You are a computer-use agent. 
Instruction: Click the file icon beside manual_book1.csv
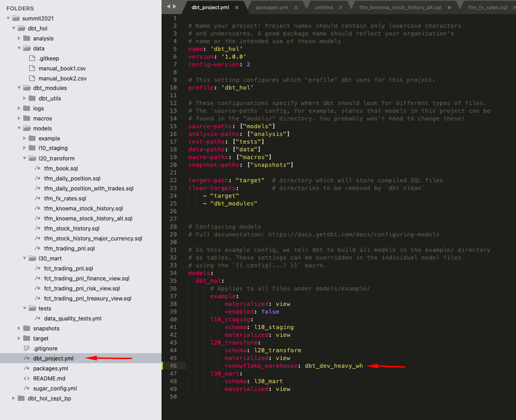click(32, 68)
